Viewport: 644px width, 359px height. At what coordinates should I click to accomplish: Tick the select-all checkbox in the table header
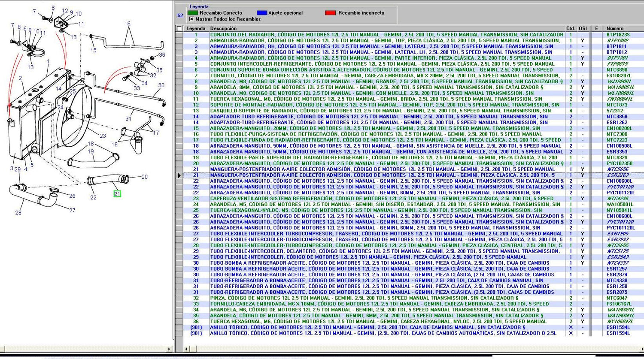pos(179,29)
